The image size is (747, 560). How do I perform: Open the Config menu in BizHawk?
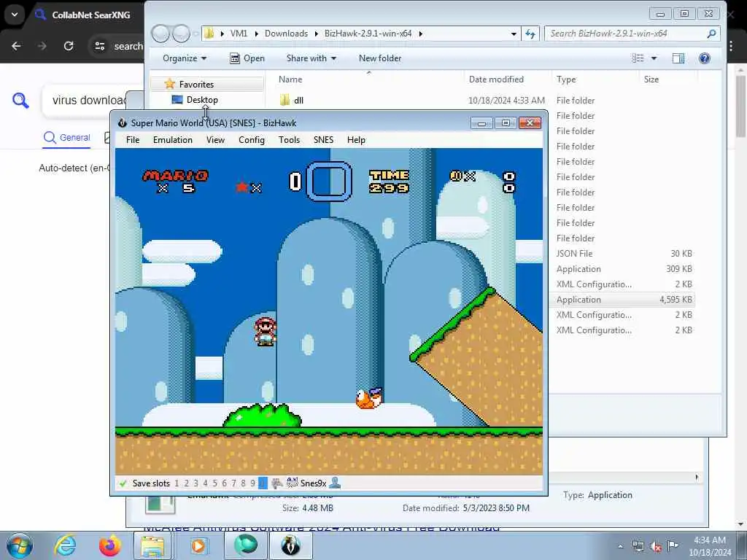pos(252,139)
